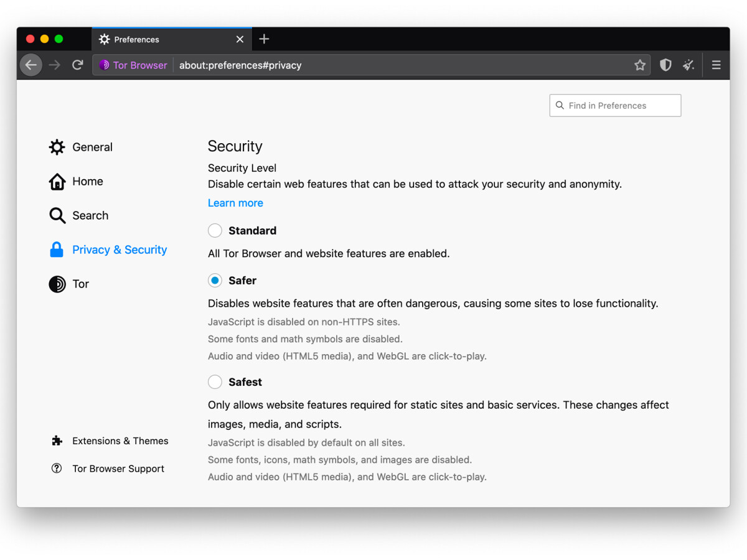Screen dimensions: 747x560
Task: Focus the Find in Preferences search box
Action: pos(615,106)
